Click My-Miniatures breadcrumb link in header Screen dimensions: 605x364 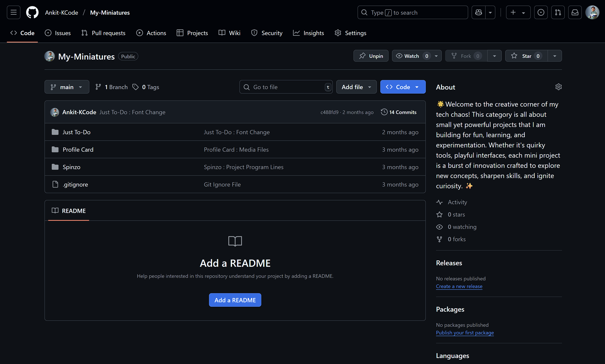(110, 13)
